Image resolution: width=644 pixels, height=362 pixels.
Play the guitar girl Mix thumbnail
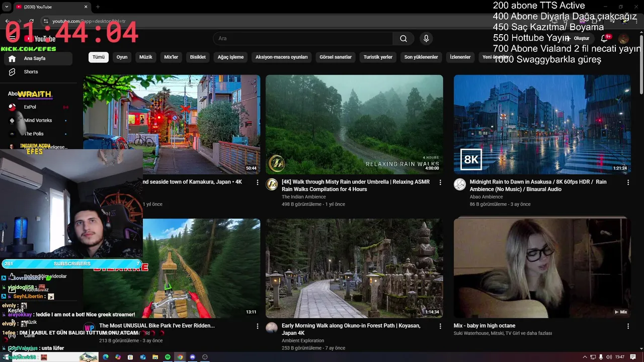[542, 268]
